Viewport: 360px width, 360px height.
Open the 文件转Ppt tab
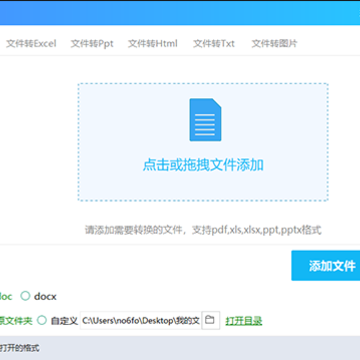click(x=92, y=44)
